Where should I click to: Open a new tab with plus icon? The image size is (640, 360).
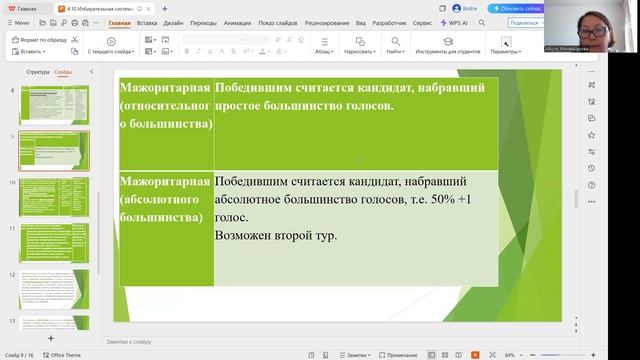pyautogui.click(x=164, y=9)
